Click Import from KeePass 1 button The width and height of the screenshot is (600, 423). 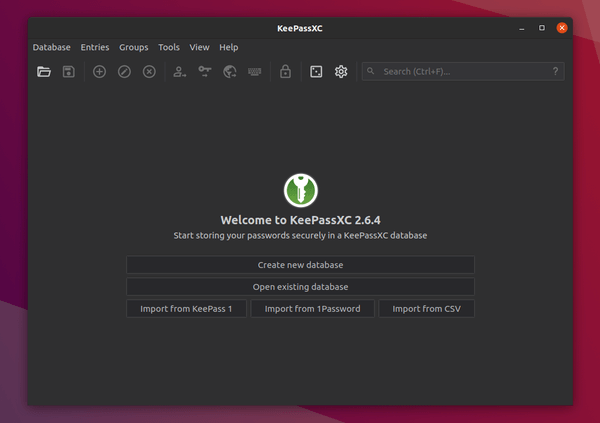(x=186, y=309)
